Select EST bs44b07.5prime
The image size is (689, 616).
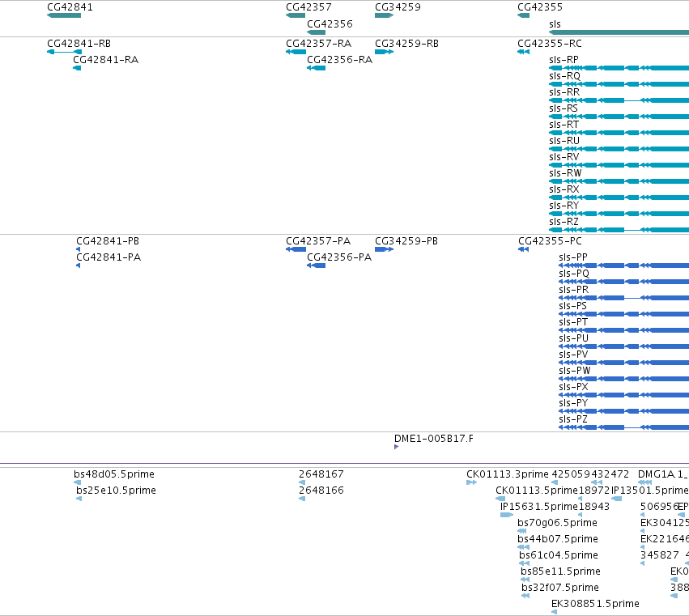(x=523, y=547)
